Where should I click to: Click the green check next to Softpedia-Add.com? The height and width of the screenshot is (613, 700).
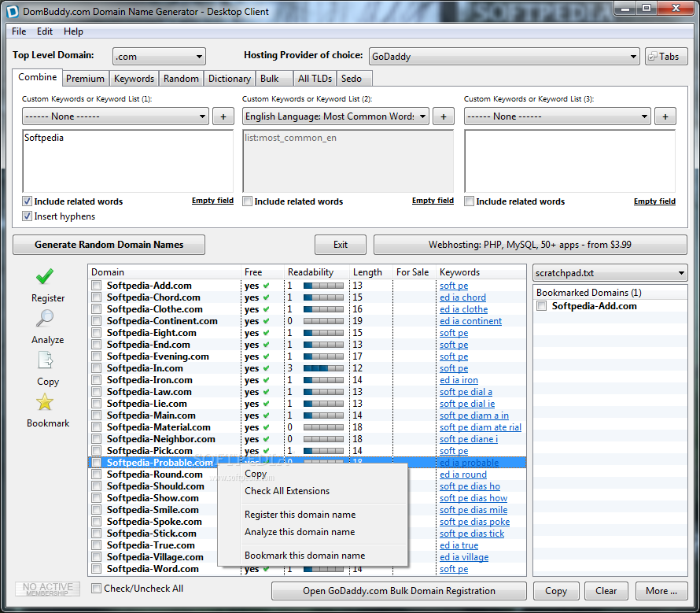[267, 286]
